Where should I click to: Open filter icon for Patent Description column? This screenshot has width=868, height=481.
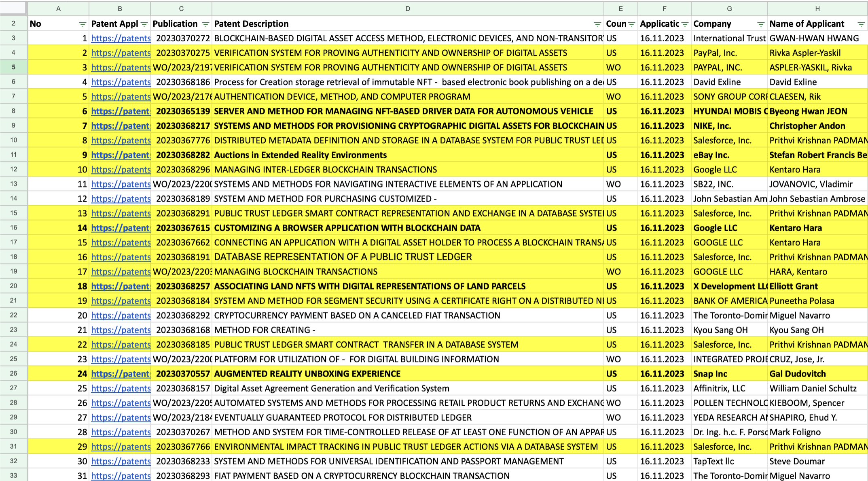coord(597,24)
